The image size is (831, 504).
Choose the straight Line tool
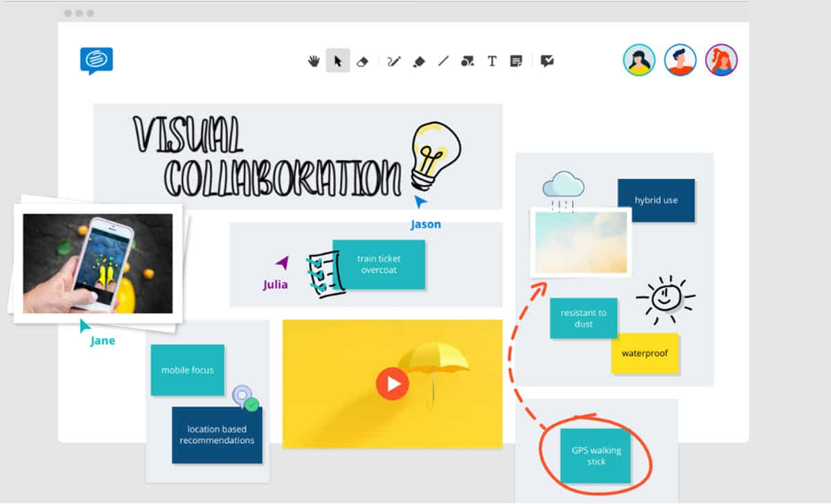[443, 61]
